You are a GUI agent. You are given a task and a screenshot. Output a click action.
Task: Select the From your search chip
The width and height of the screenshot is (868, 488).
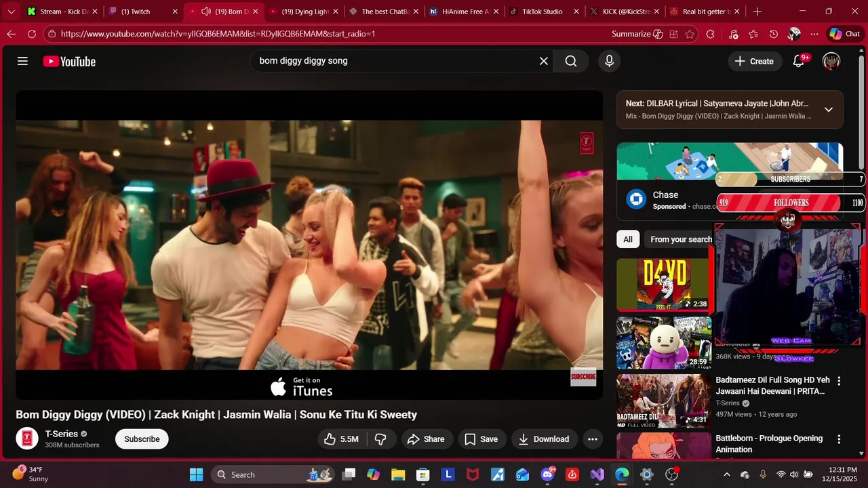(x=681, y=239)
